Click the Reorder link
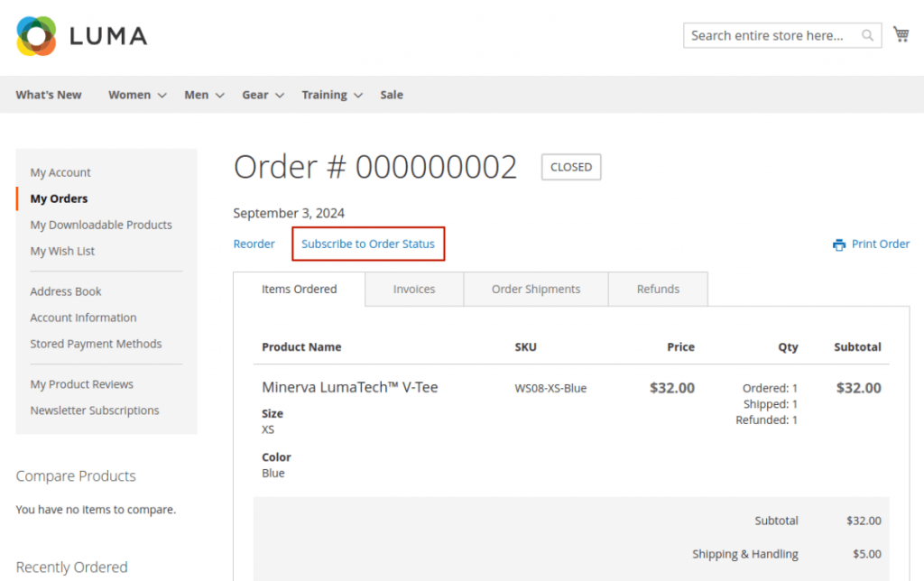Image resolution: width=924 pixels, height=581 pixels. [254, 244]
